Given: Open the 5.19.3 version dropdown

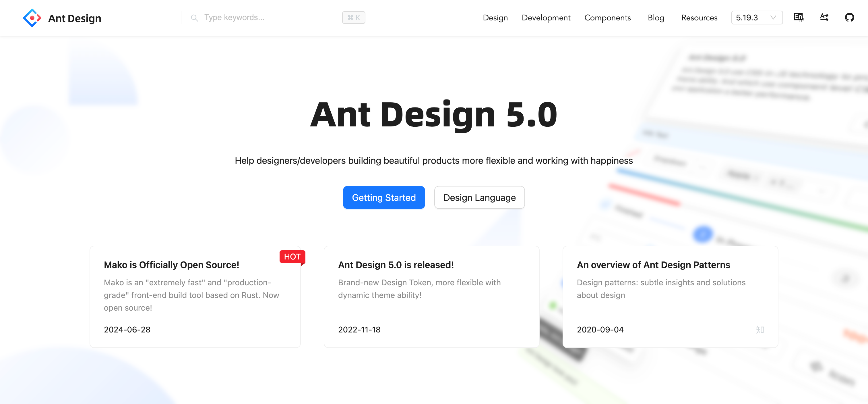Looking at the screenshot, I should click(757, 18).
